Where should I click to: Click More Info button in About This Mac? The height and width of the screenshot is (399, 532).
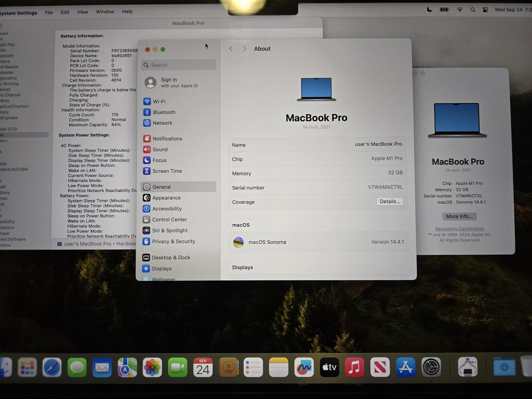pos(459,216)
